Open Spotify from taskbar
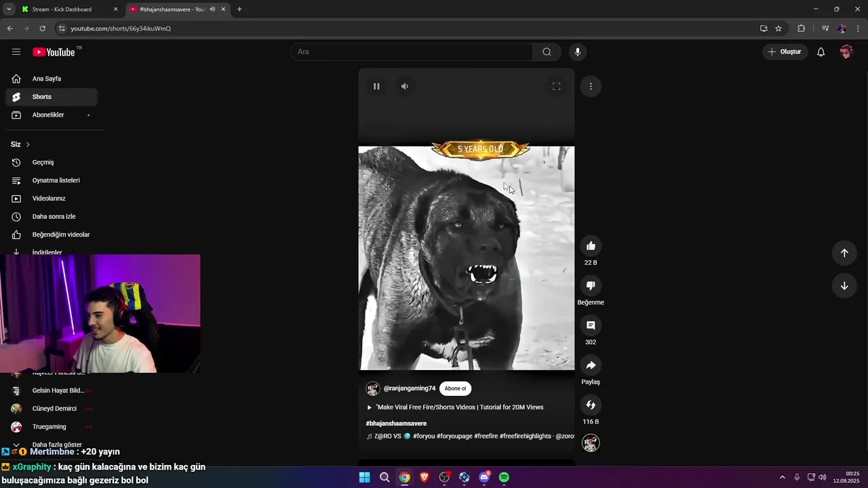Viewport: 868px width, 488px height. 504,477
